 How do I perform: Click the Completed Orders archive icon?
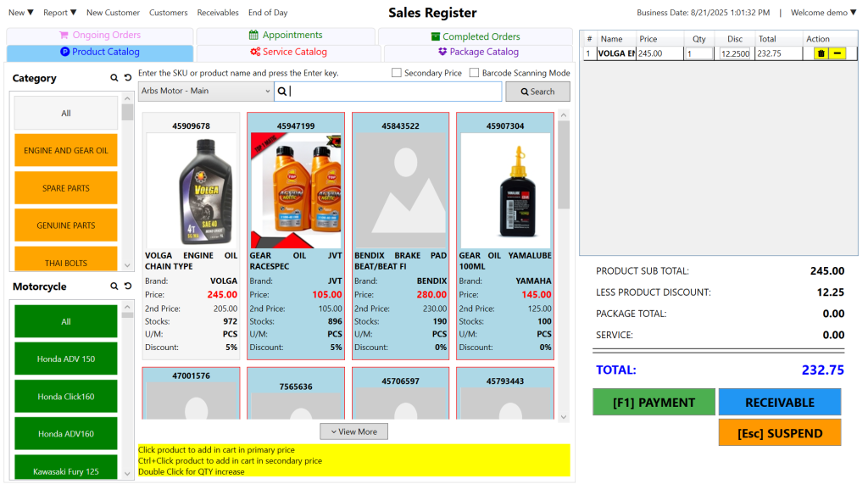436,36
